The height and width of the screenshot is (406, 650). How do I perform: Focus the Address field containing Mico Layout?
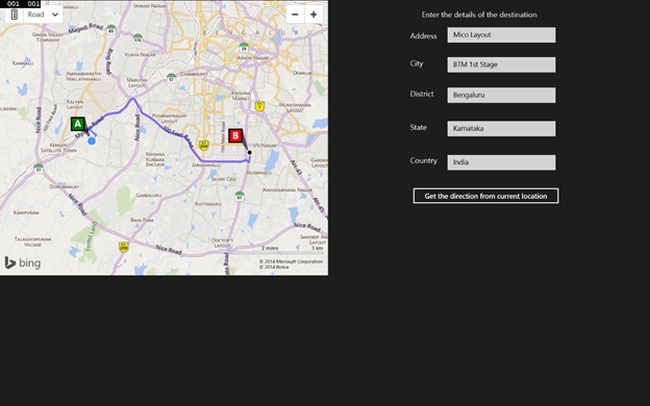[501, 35]
